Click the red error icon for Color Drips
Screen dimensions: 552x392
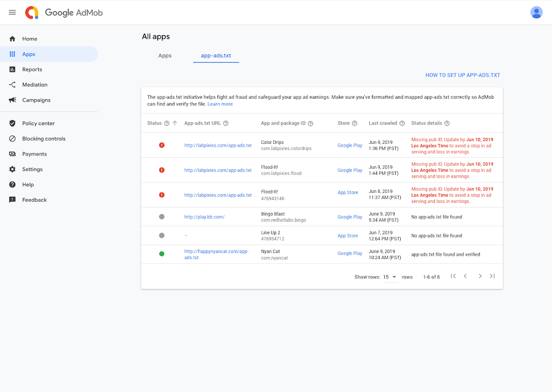pyautogui.click(x=162, y=145)
